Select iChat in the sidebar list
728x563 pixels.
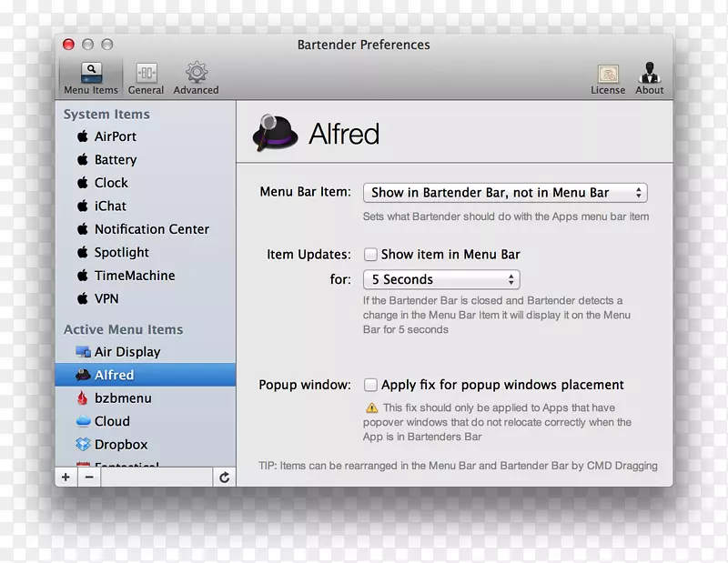pyautogui.click(x=146, y=206)
